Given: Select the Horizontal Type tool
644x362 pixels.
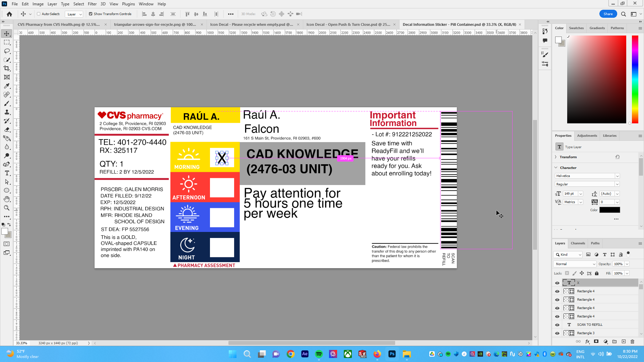Looking at the screenshot, I should click(7, 173).
